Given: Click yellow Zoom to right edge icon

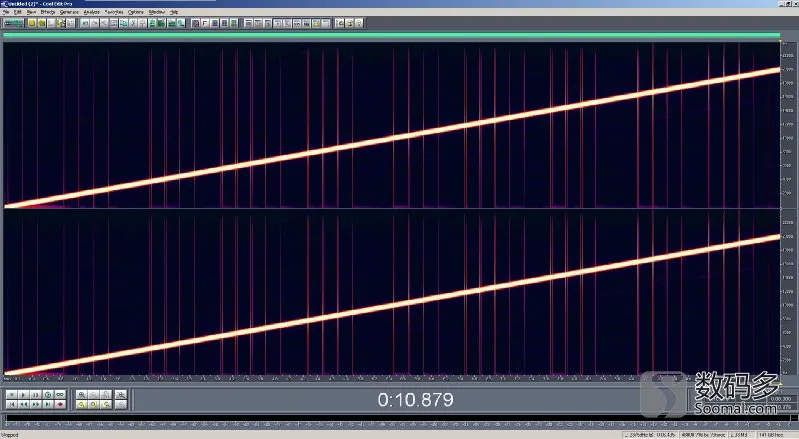Looking at the screenshot, I should (106, 404).
